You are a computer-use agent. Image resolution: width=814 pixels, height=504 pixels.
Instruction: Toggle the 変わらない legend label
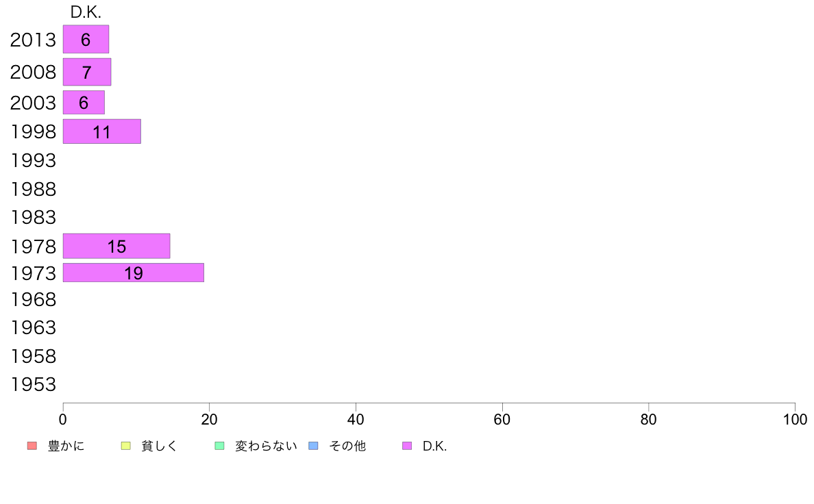click(266, 446)
